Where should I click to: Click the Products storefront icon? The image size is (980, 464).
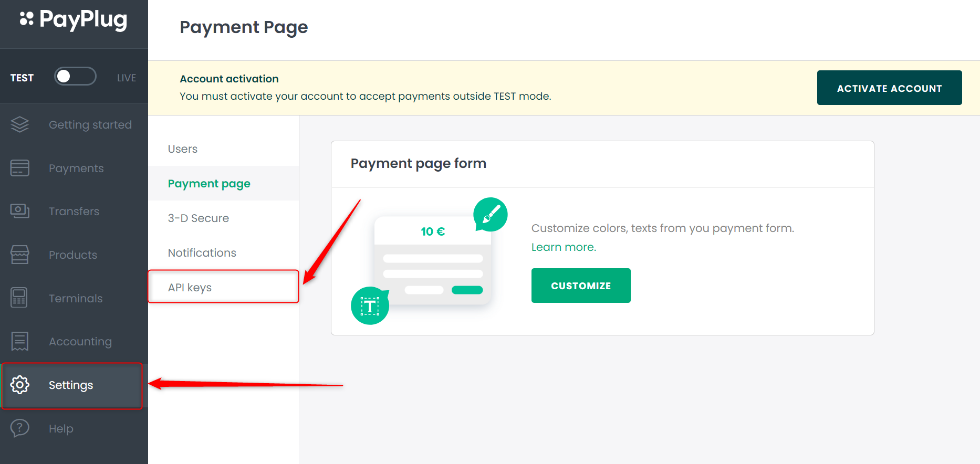tap(20, 255)
